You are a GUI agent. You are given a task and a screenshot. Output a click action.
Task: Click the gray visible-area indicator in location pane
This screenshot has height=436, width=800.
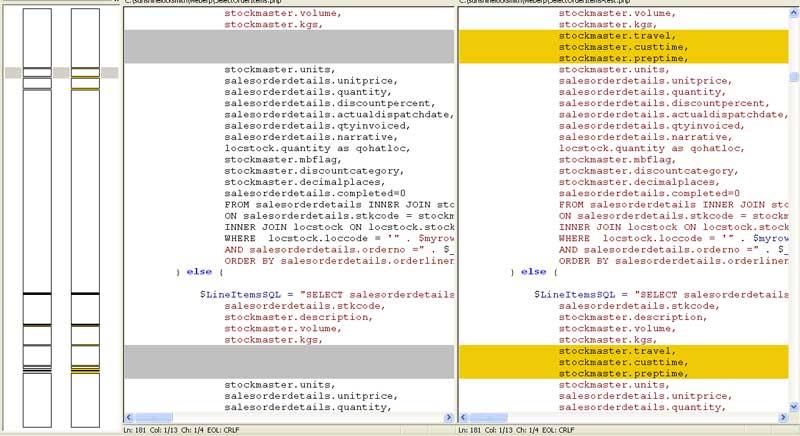point(12,73)
